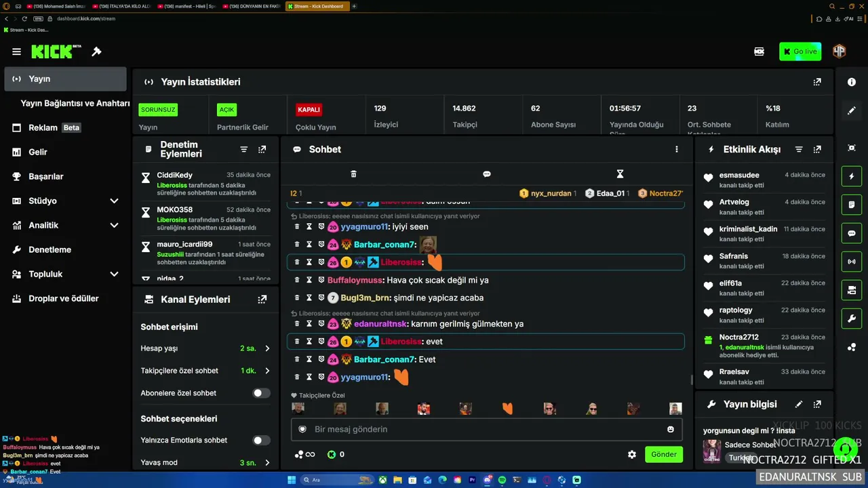Viewport: 868px width, 488px height.
Task: Click the info icon in right sidebar
Action: click(x=852, y=82)
